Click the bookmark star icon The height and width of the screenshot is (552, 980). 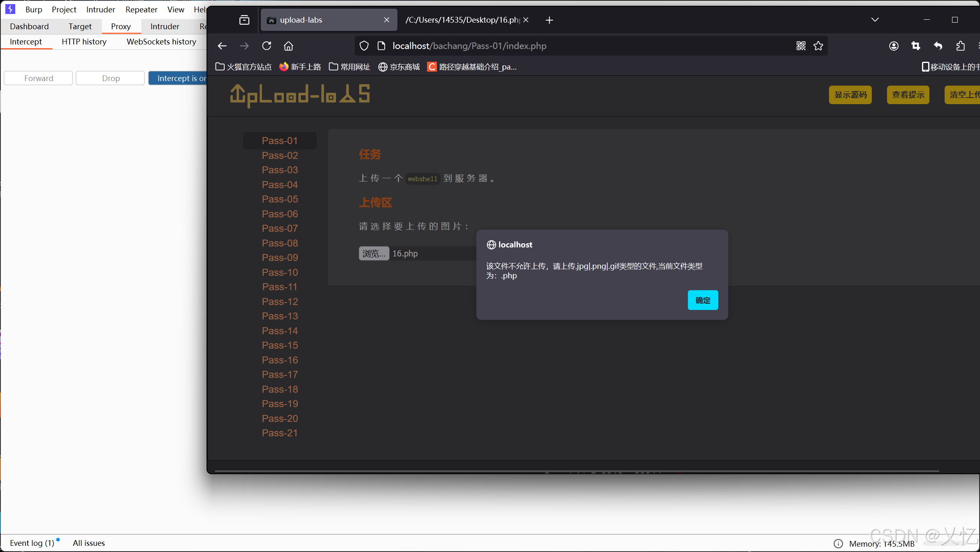pyautogui.click(x=818, y=46)
